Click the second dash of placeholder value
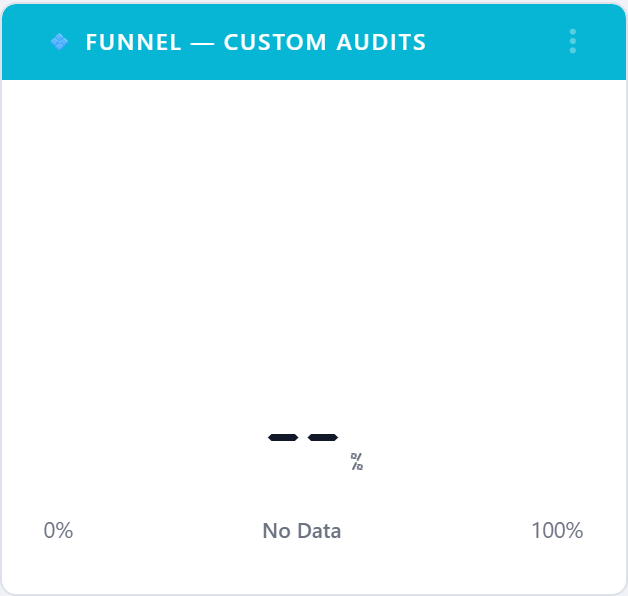Viewport: 628px width, 596px height. point(323,437)
